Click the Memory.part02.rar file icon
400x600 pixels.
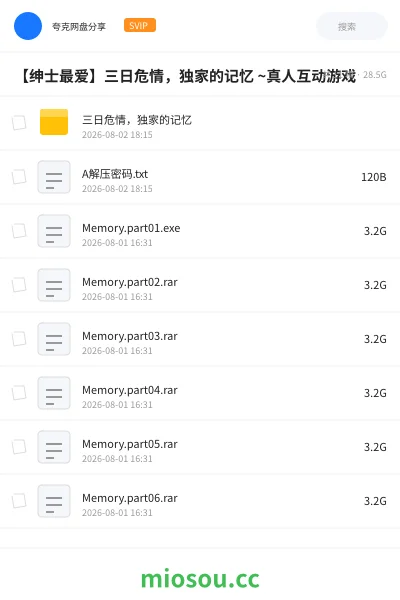(54, 285)
